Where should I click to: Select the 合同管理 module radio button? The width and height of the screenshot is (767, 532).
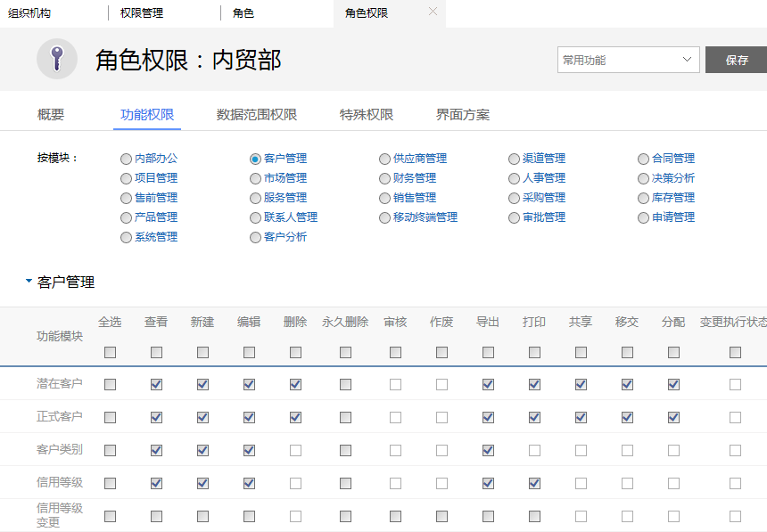643,159
